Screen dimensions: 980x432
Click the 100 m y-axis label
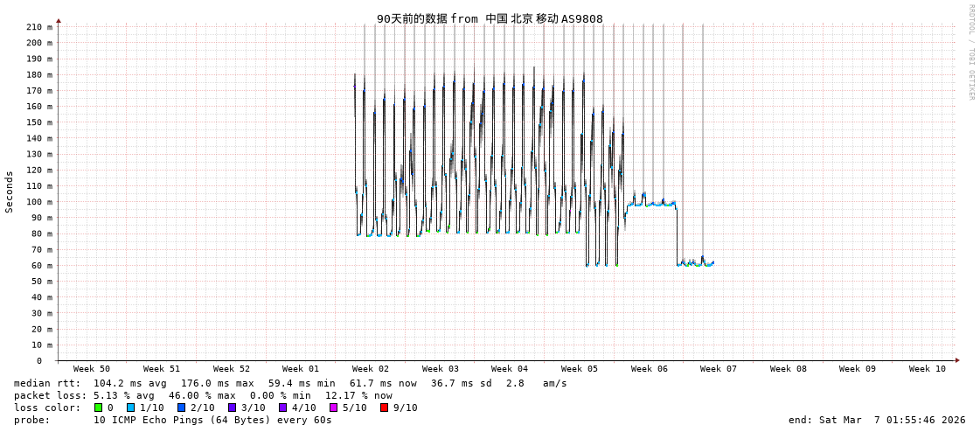[38, 202]
